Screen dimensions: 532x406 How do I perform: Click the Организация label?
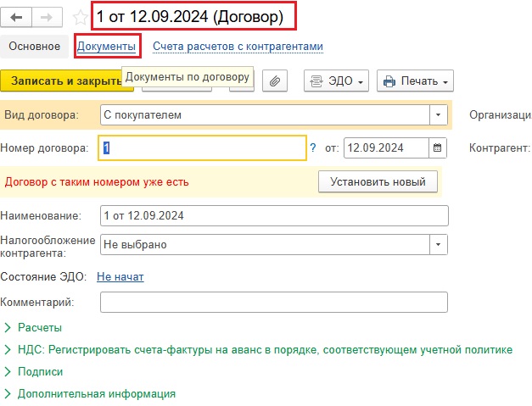pos(501,115)
